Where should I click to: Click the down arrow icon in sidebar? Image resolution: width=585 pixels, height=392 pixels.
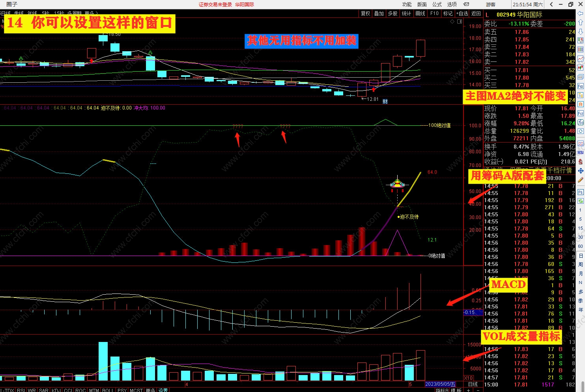581,32
